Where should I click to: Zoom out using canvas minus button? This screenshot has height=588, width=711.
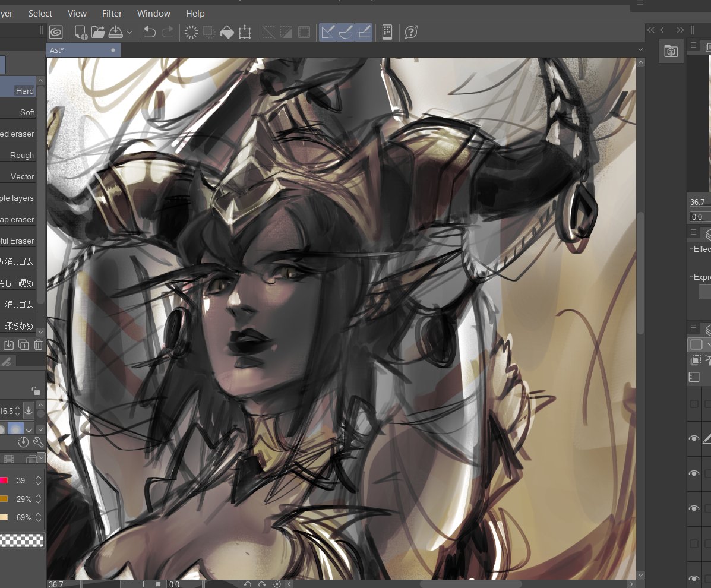tap(129, 584)
